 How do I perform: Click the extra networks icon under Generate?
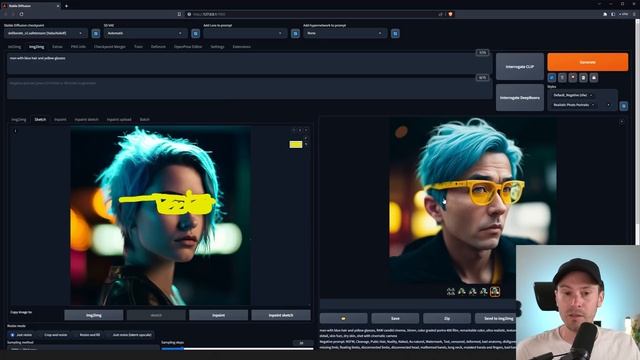[x=573, y=78]
